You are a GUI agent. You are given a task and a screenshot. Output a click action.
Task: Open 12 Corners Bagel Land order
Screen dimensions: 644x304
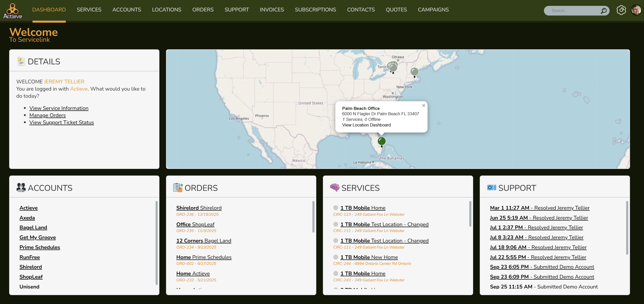point(204,241)
